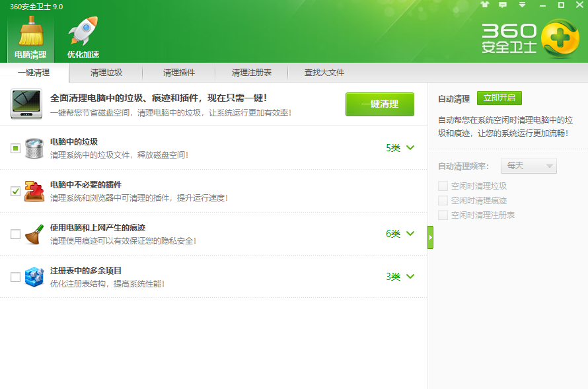Switch to the 清理插件 tab

pos(179,73)
